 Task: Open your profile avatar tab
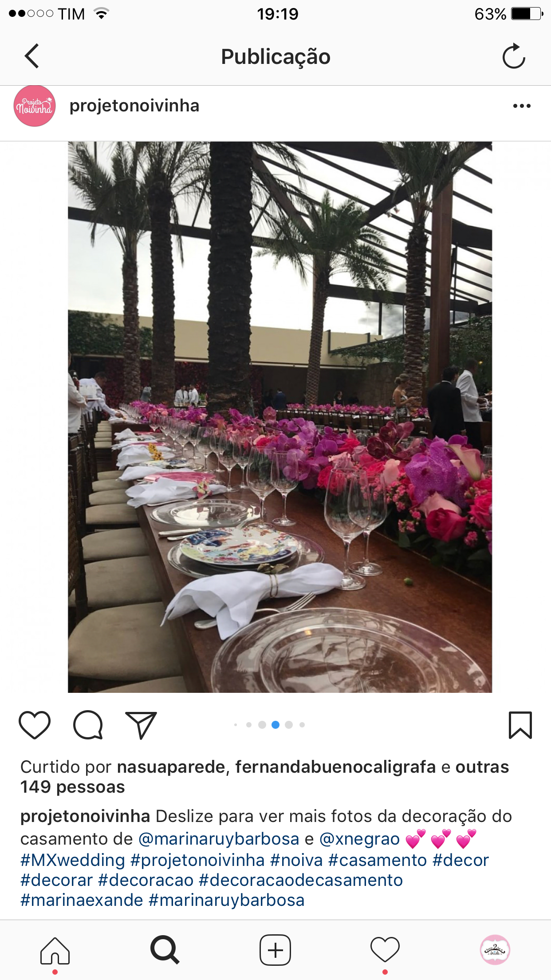click(x=495, y=950)
